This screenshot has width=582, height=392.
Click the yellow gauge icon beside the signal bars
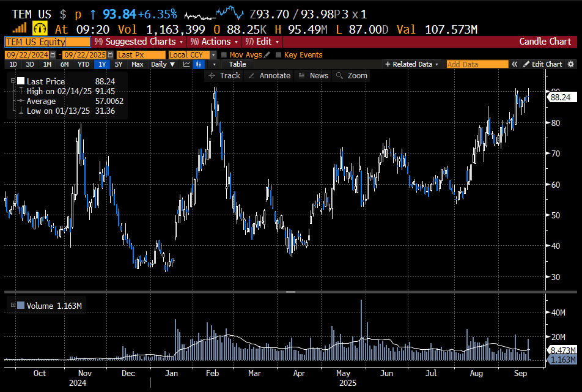tap(40, 29)
